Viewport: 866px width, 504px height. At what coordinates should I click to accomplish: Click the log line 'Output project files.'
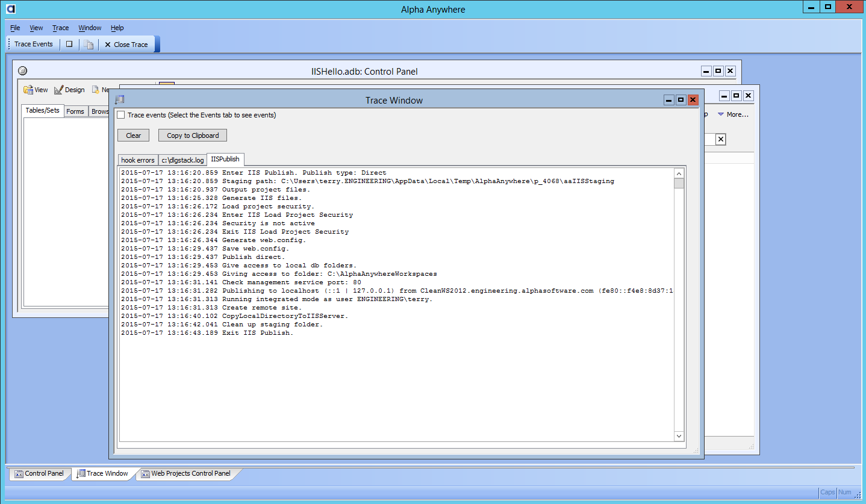(216, 190)
